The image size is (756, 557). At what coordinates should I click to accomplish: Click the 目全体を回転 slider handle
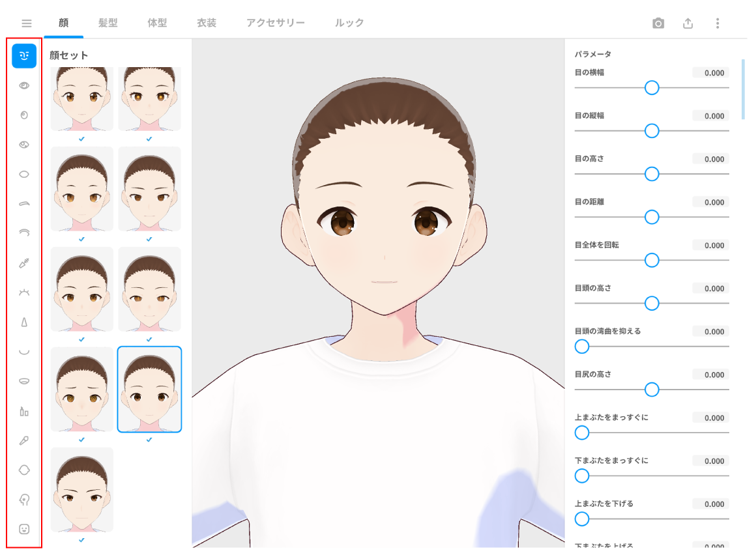pyautogui.click(x=652, y=260)
